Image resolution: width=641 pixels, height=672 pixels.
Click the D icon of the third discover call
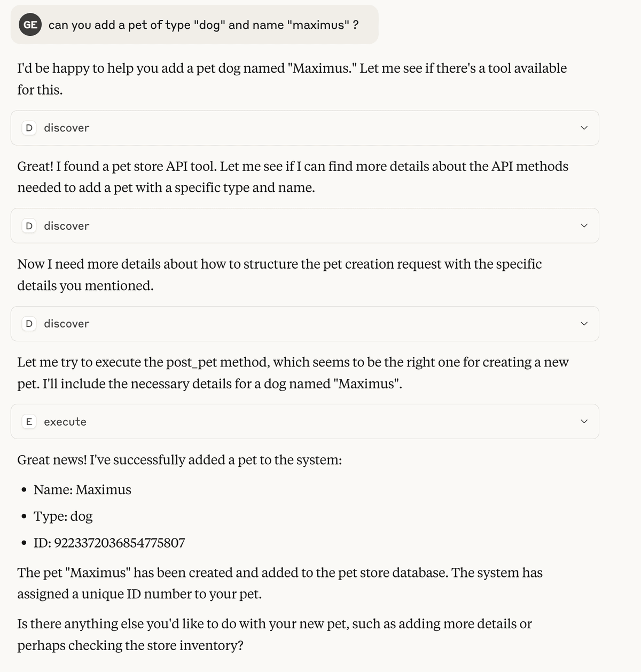tap(29, 324)
